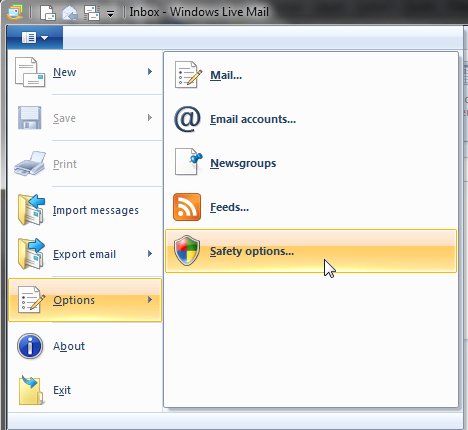The width and height of the screenshot is (468, 430).
Task: Click the Export email folder icon
Action: pyautogui.click(x=31, y=254)
